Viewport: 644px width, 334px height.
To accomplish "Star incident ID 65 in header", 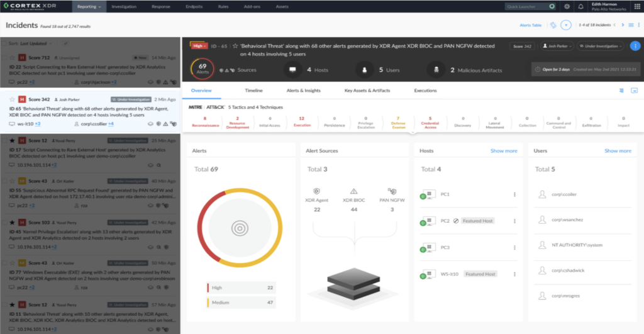I will (x=235, y=46).
